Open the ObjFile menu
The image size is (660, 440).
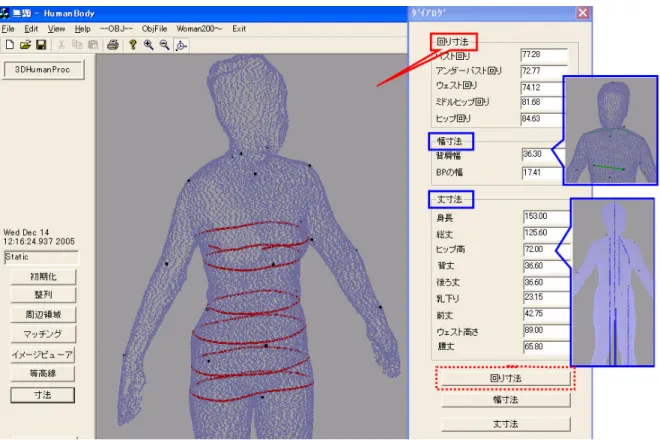click(x=154, y=29)
